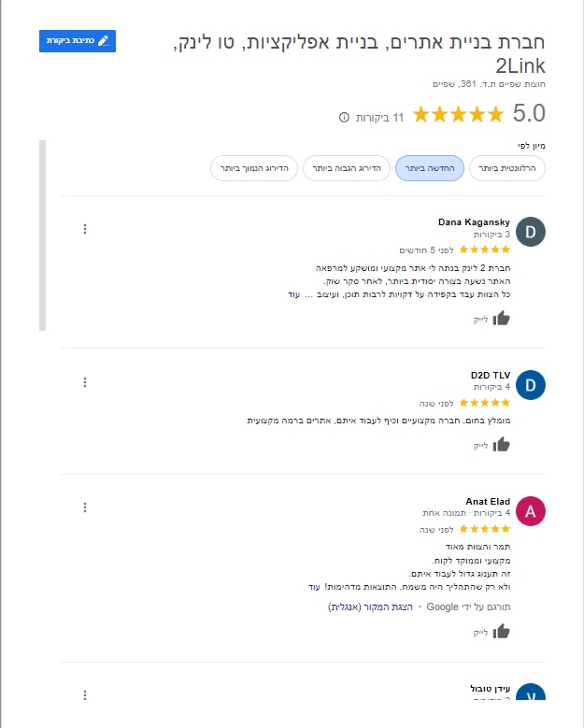Open three-dot menu for Anat Elad review
This screenshot has height=728, width=584.
coord(85,507)
